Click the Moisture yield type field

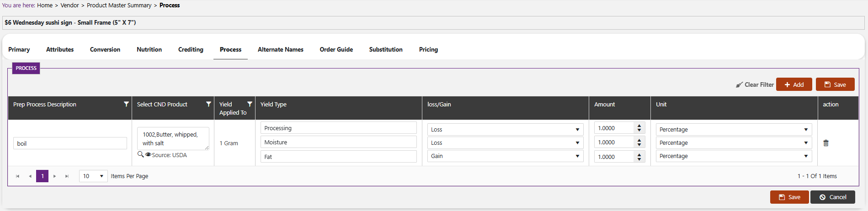pyautogui.click(x=339, y=142)
